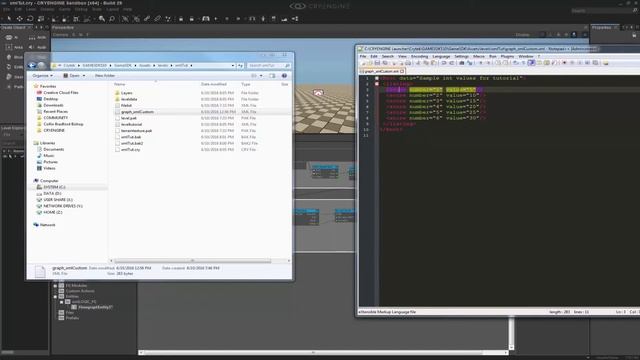Sort Explorer files by Type column
The image size is (640, 360).
(246, 84)
